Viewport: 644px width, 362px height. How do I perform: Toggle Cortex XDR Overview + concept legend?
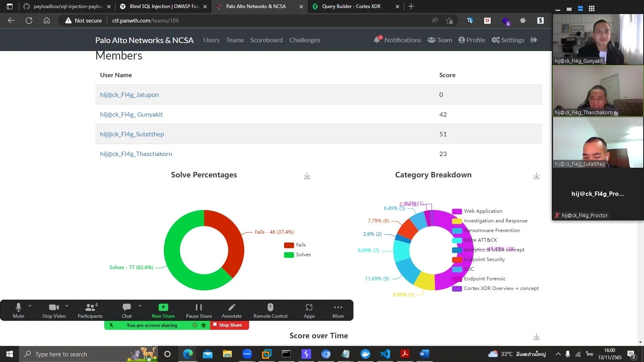pos(495,288)
